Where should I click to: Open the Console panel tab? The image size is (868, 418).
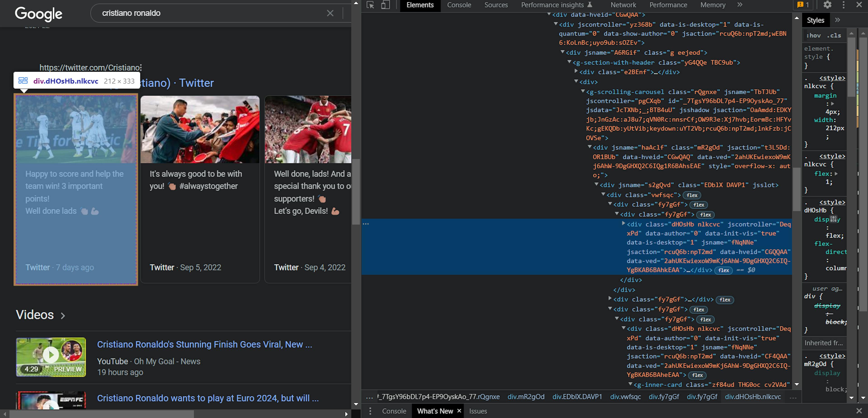click(459, 5)
